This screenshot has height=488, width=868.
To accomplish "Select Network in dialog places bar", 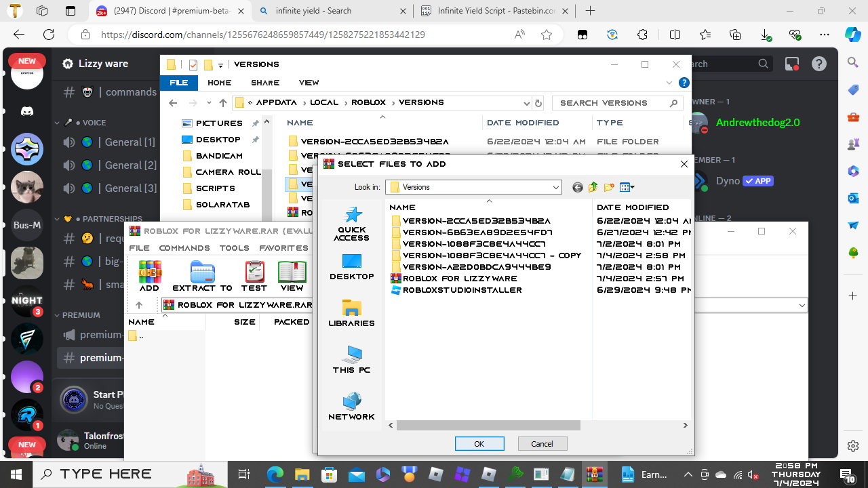I will [x=351, y=407].
